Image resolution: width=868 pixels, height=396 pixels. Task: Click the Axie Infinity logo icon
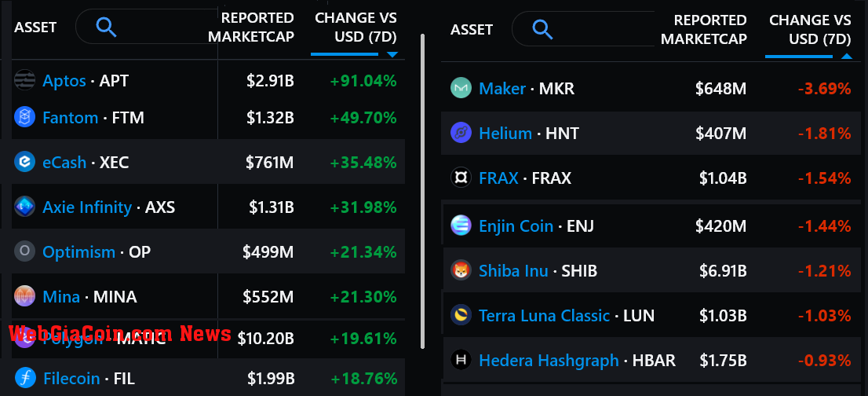(x=25, y=207)
